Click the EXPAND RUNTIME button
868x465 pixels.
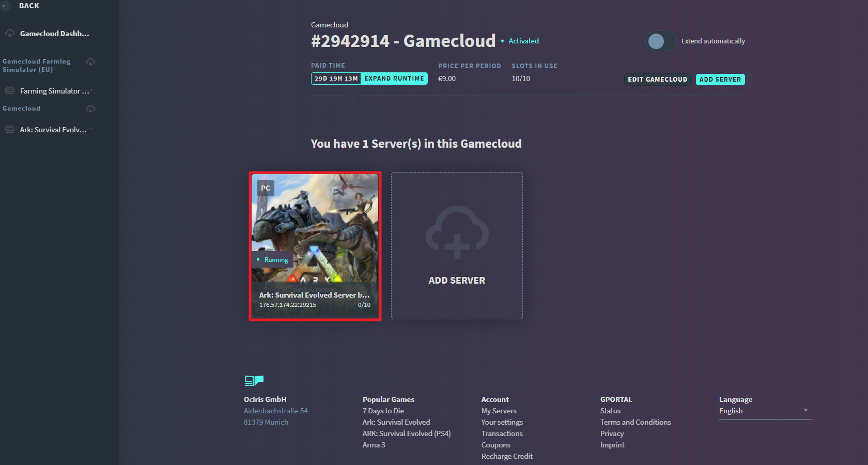coord(394,78)
